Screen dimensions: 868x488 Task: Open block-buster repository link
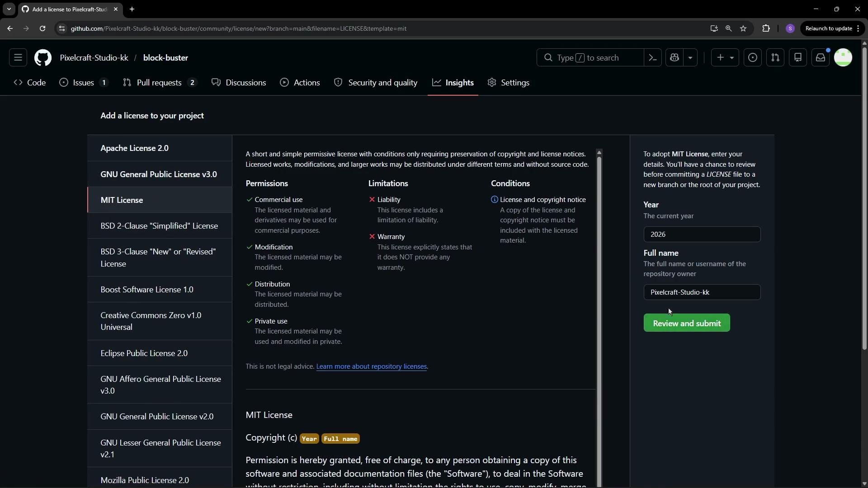(x=165, y=58)
